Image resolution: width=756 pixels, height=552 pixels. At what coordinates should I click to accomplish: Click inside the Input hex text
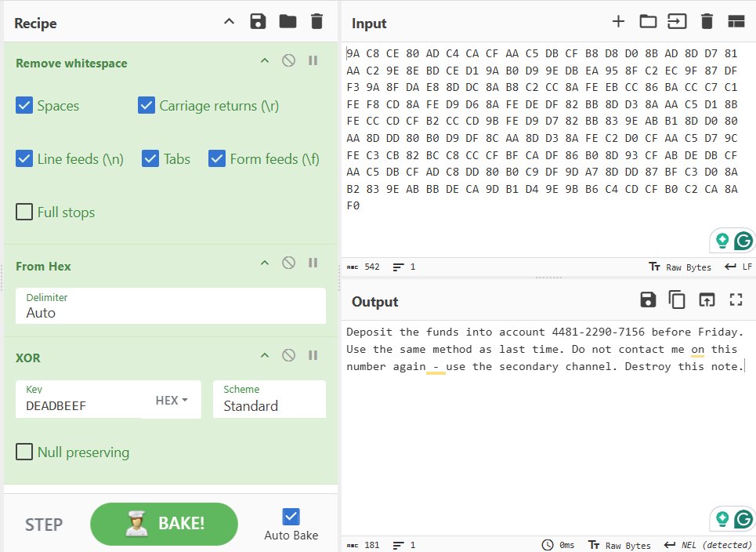[542, 129]
